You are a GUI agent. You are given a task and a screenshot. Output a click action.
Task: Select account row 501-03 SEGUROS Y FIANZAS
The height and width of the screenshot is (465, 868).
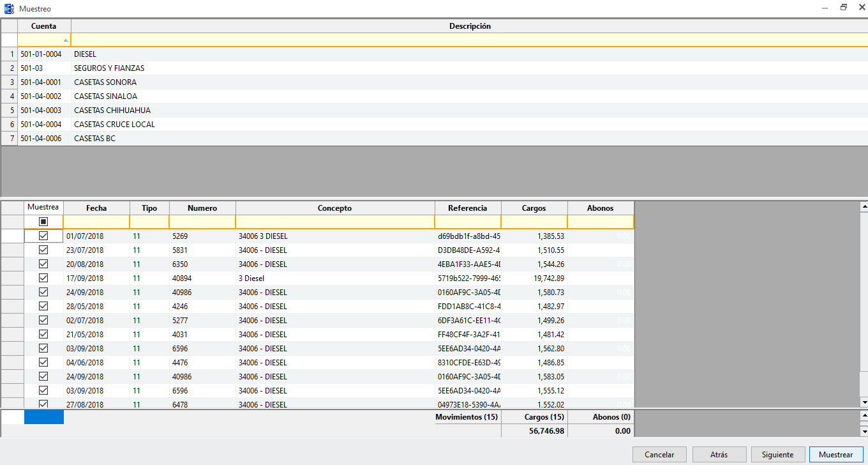109,68
